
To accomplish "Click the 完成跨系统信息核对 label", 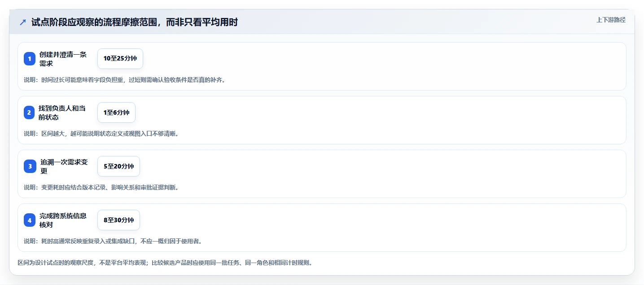I will 63,220.
